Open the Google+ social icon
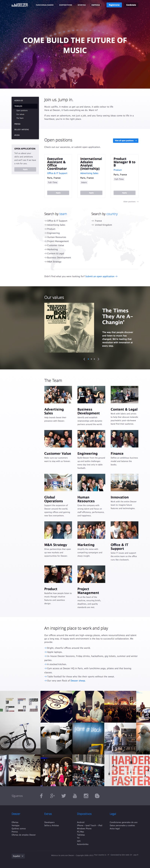Viewport: 150px width, 868px height. tap(52, 795)
